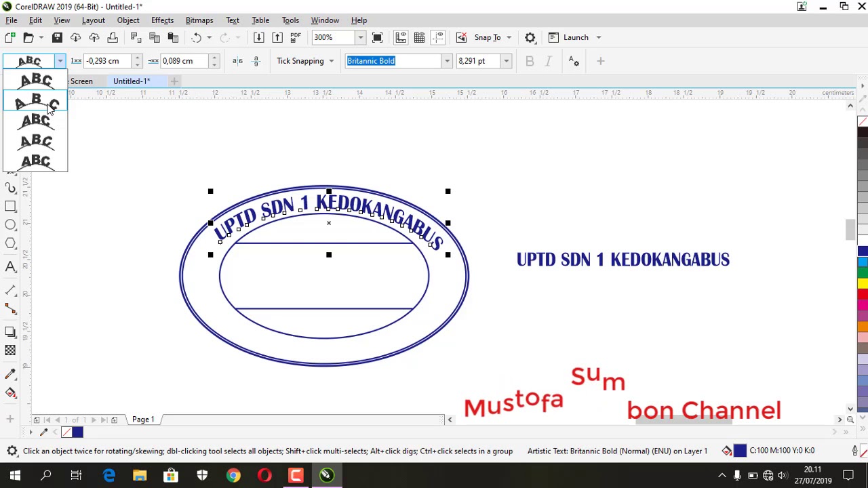This screenshot has height=488, width=868.
Task: Open the File menu
Action: click(x=12, y=20)
